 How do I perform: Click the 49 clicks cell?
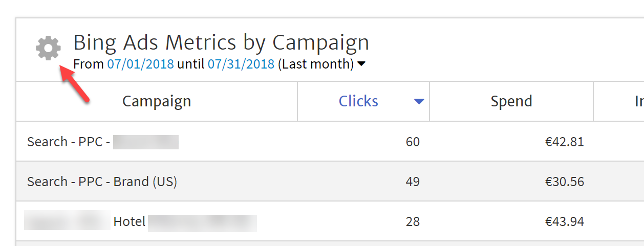(413, 182)
